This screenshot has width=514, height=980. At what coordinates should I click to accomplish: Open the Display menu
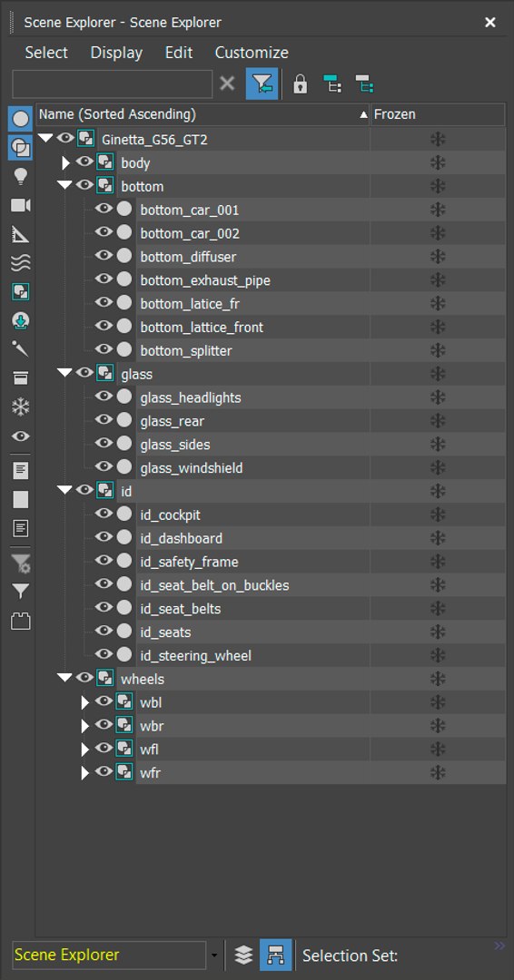click(116, 53)
